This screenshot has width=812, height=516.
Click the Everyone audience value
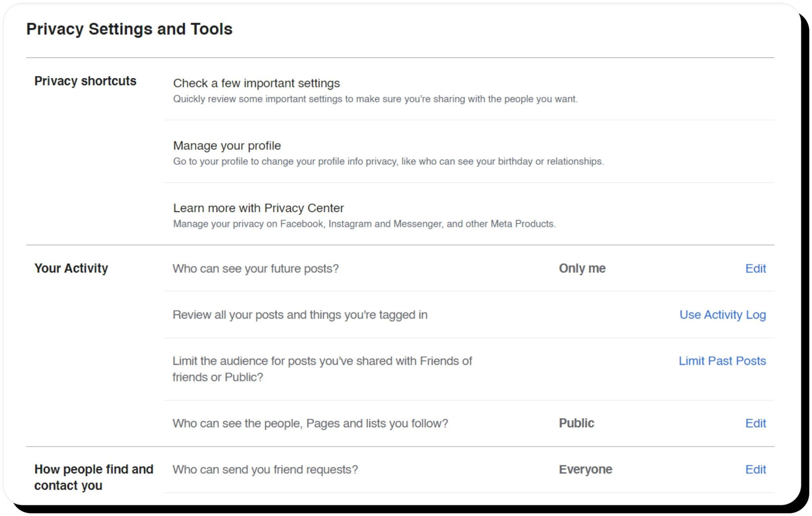[585, 470]
